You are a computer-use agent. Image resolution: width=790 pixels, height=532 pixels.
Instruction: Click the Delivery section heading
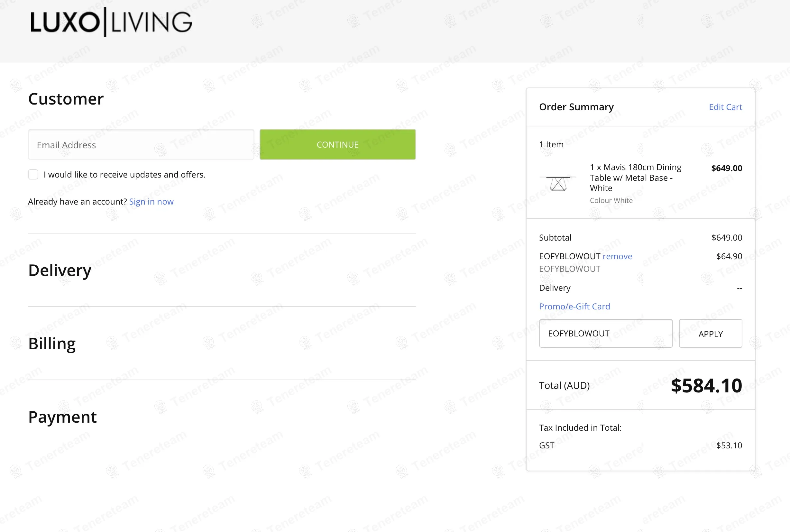tap(60, 270)
